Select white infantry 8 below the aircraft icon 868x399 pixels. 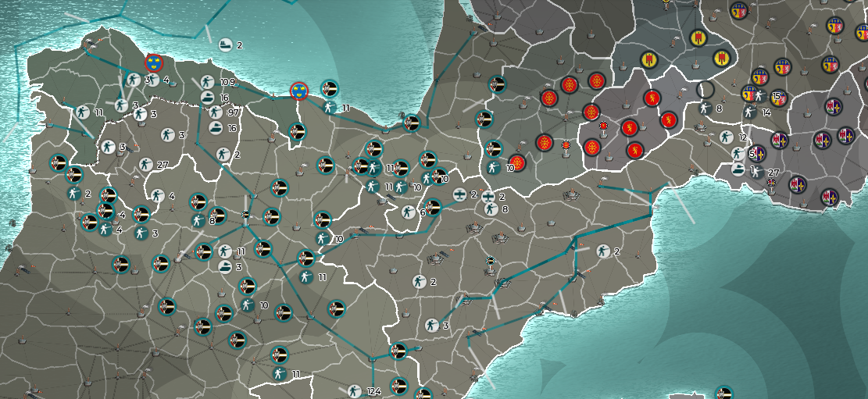tap(491, 209)
